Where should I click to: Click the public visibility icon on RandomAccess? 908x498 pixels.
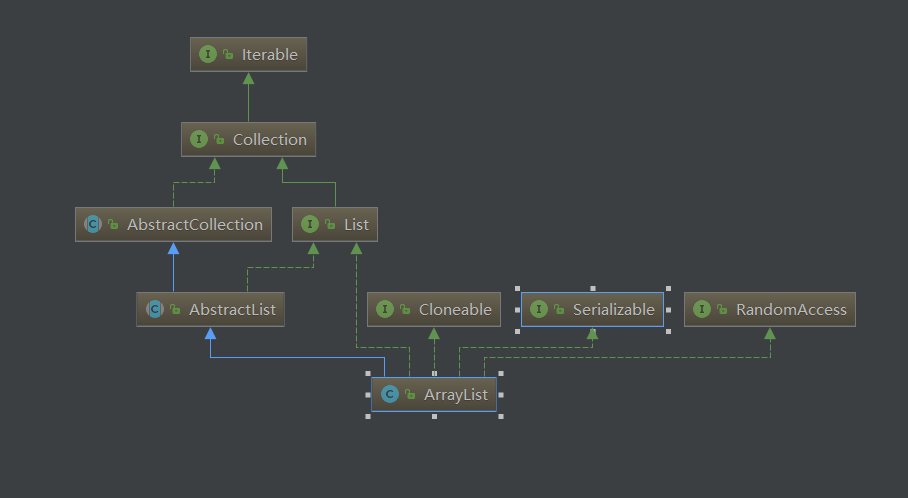(722, 310)
